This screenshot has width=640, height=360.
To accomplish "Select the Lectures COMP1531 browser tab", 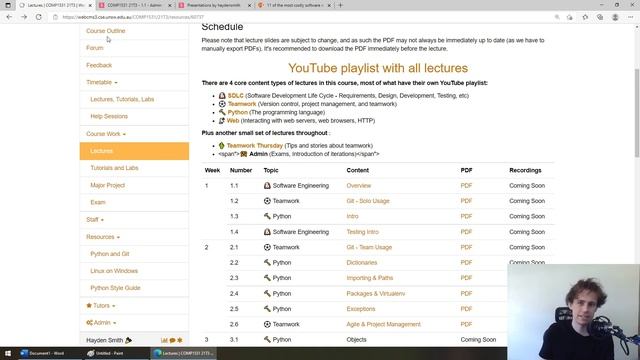I will [56, 5].
